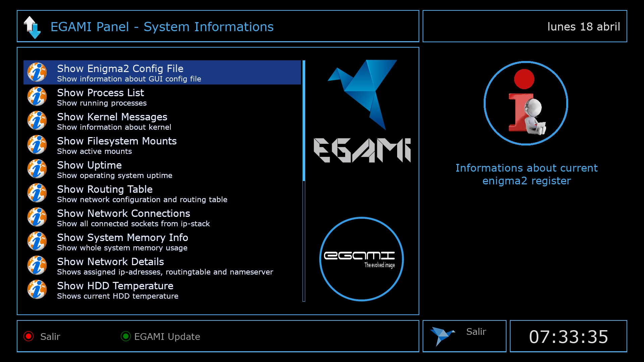
Task: Choose Show System Memory Info entry
Action: click(122, 242)
